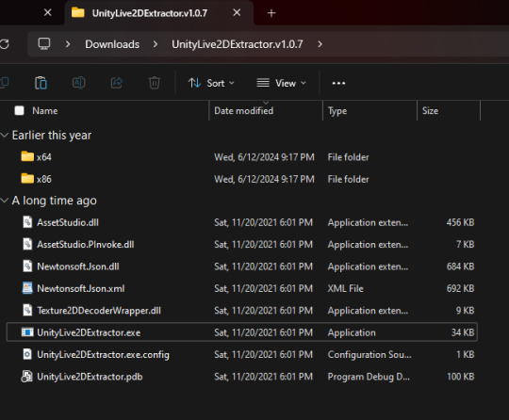509x420 pixels.
Task: Click the x86 folder name
Action: (x=43, y=179)
